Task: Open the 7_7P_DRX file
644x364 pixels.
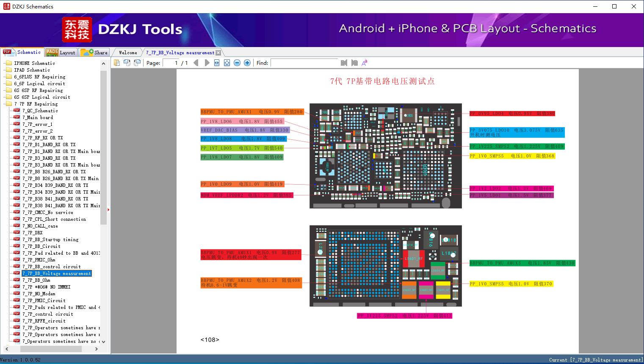Action: click(32, 233)
